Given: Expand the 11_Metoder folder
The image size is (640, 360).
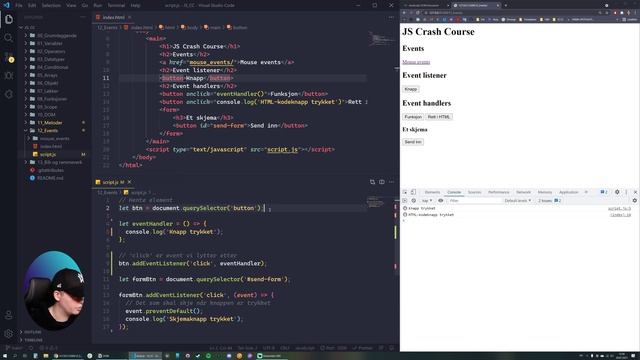Looking at the screenshot, I should click(50, 122).
